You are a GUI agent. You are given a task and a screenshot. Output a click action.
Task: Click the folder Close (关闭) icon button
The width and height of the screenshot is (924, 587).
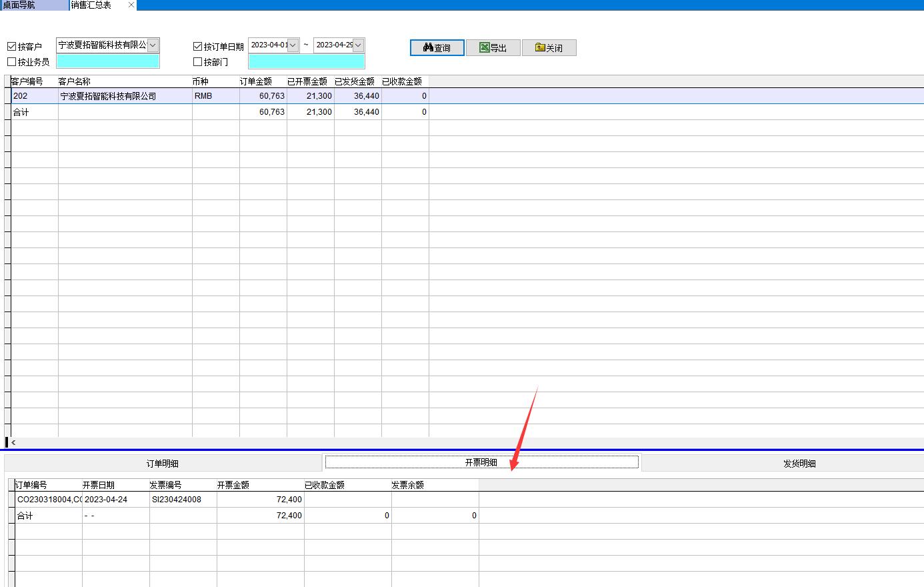coord(549,47)
